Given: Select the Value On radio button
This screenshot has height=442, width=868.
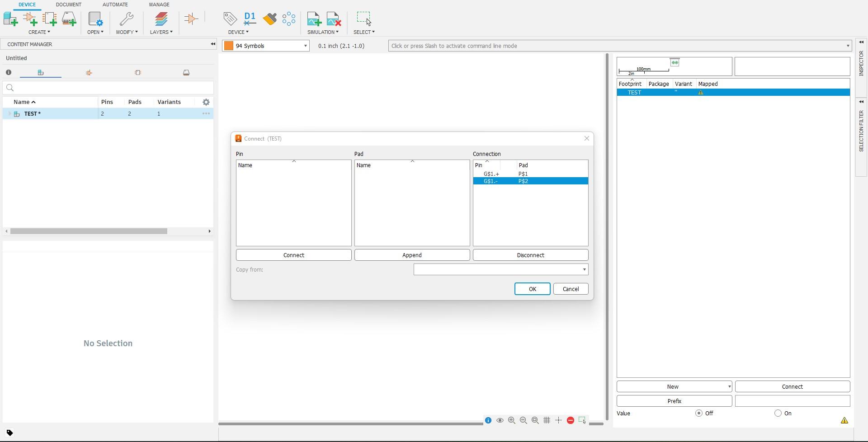Looking at the screenshot, I should point(778,413).
